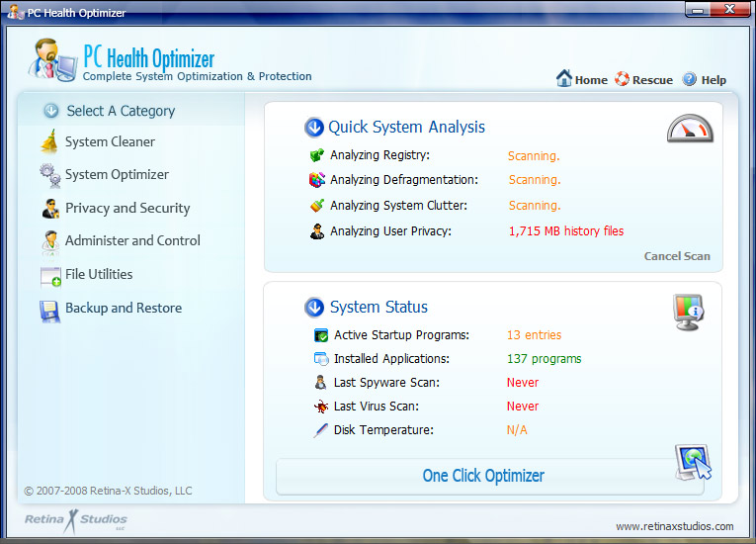The height and width of the screenshot is (544, 756).
Task: Select Privacy and Security category
Action: tap(127, 208)
